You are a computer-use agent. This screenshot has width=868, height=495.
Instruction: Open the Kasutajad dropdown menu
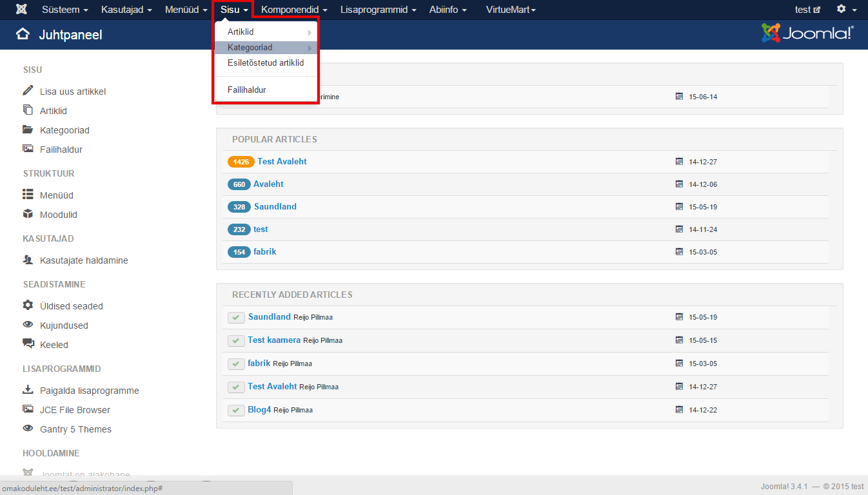126,10
